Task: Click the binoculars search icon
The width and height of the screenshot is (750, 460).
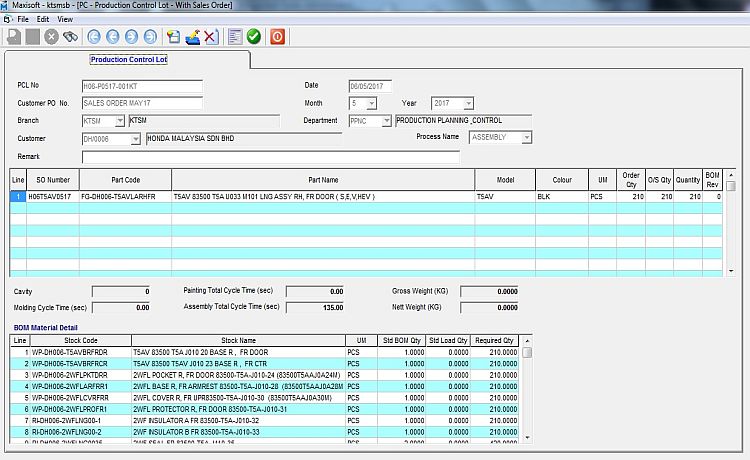Action: [x=70, y=37]
